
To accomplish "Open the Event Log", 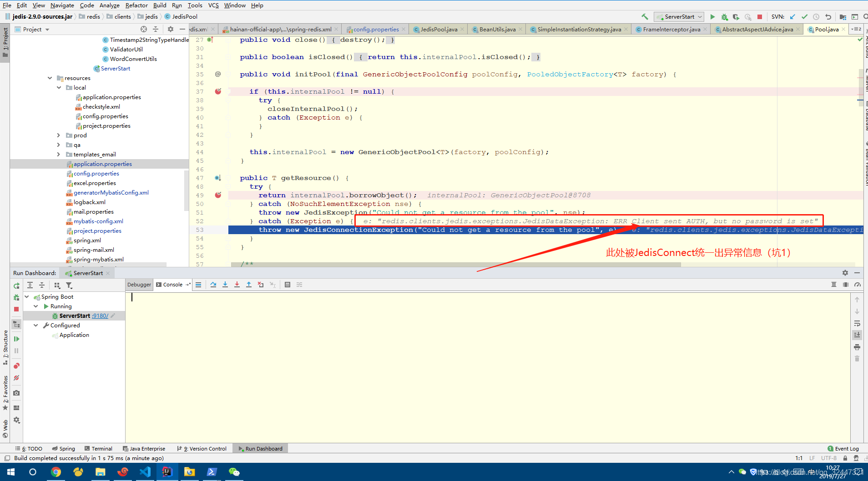I will 843,449.
